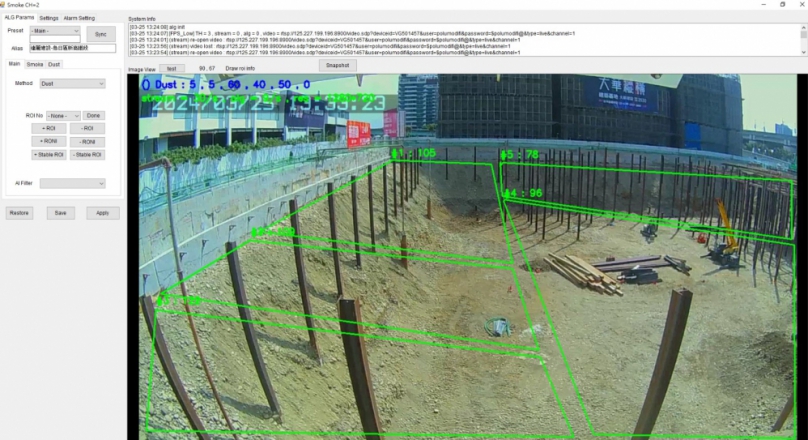Remove a region with - ROI
The width and height of the screenshot is (808, 440).
[87, 129]
